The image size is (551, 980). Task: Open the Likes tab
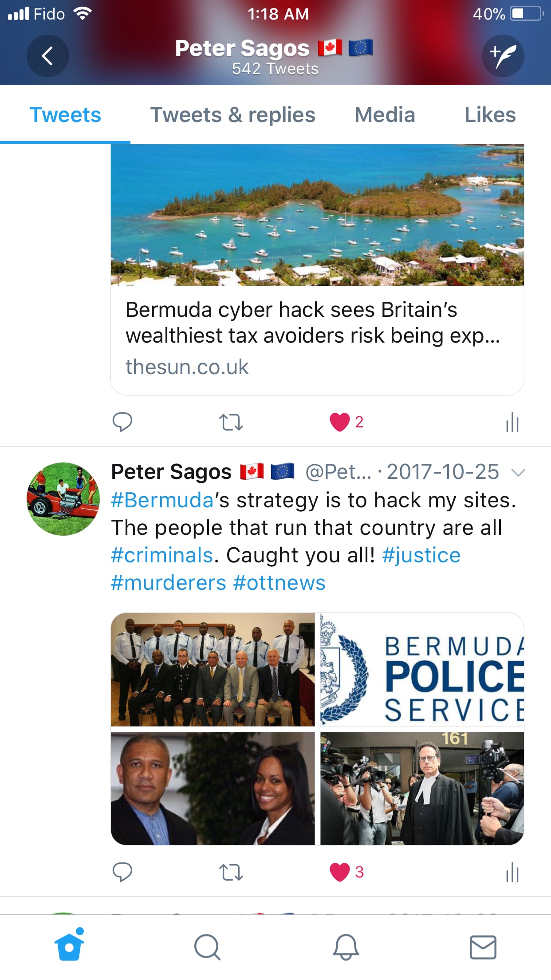tap(490, 115)
